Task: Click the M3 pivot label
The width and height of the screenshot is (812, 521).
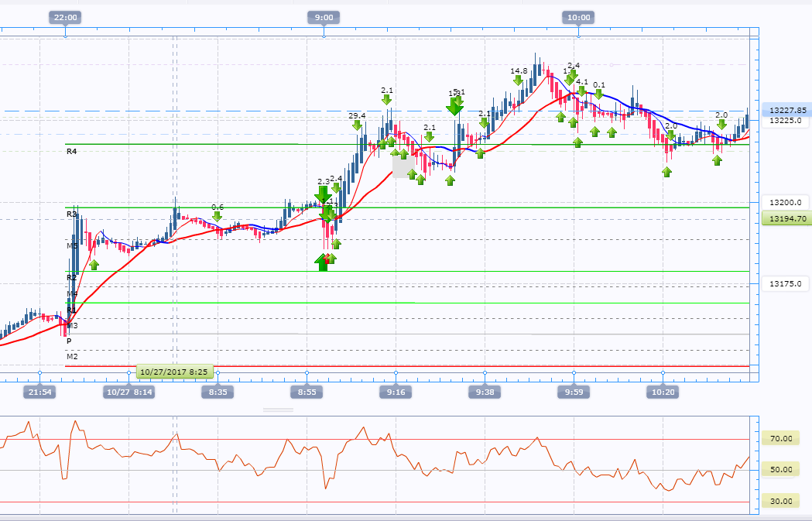Action: coord(72,325)
